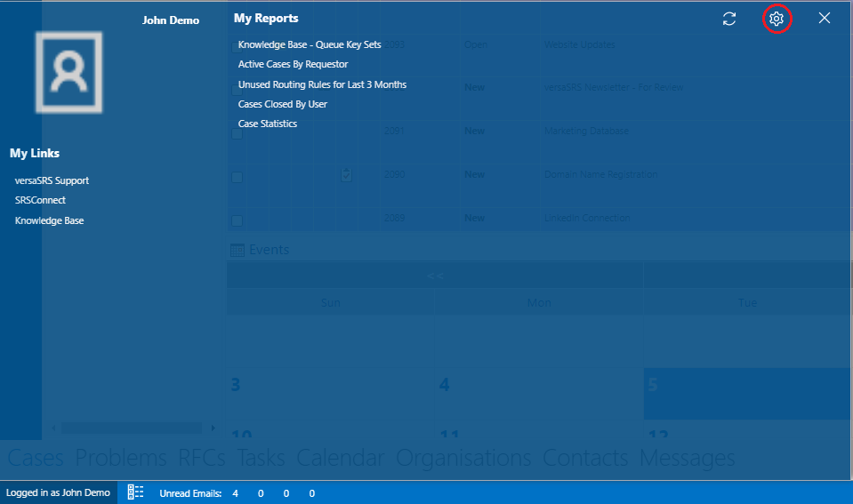Click the refresh icon in My Reports header
This screenshot has width=853, height=504.
[x=729, y=19]
